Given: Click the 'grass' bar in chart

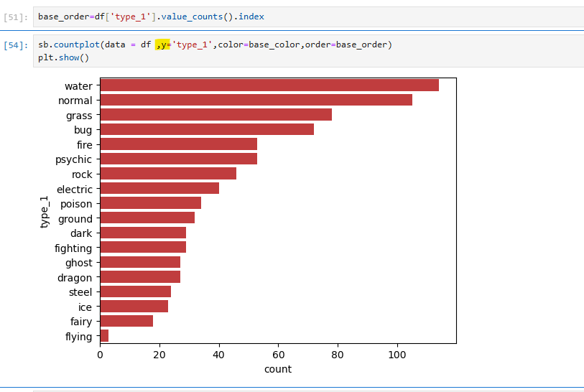Looking at the screenshot, I should tap(216, 115).
